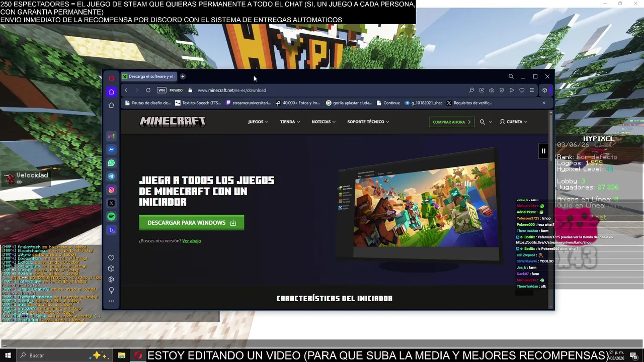Image resolution: width=644 pixels, height=362 pixels.
Task: Click the Minecraft logo
Action: 173,122
